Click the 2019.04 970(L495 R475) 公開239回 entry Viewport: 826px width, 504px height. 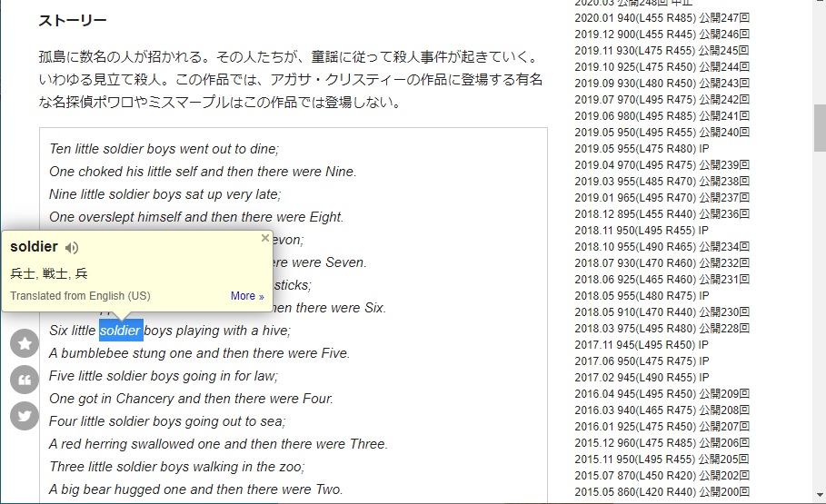click(x=662, y=165)
